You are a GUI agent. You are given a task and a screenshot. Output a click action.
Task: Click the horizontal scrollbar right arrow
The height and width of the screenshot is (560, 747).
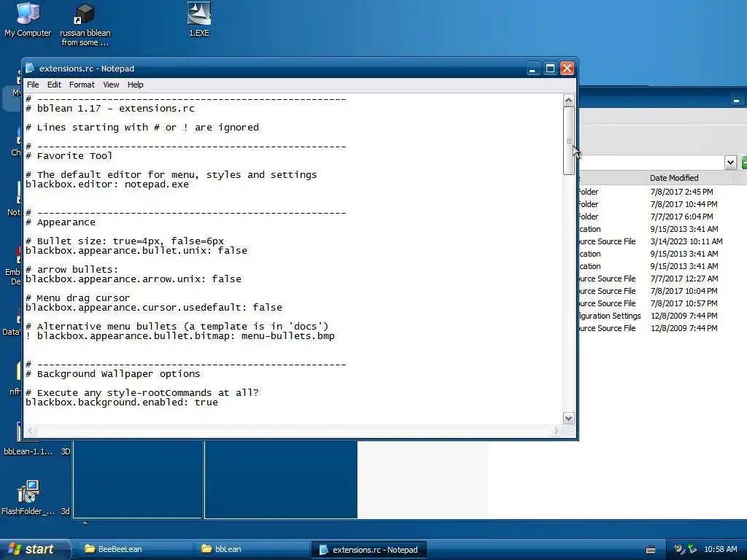(556, 431)
